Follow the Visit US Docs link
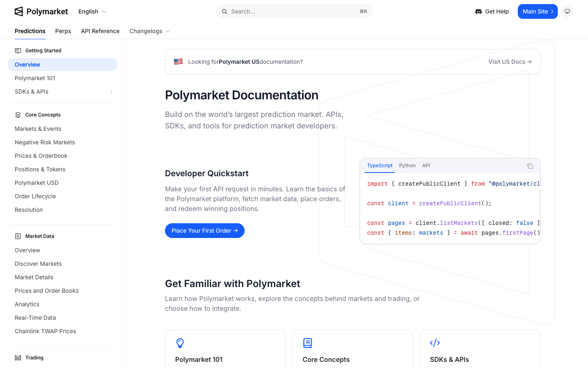 pos(510,62)
